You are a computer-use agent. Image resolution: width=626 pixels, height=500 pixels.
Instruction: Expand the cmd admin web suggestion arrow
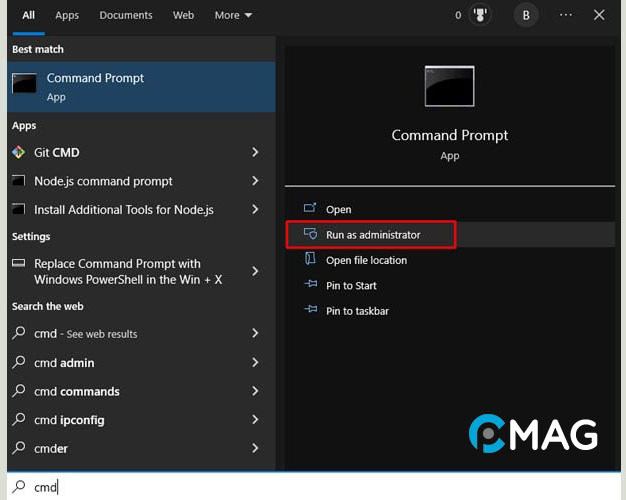tap(255, 363)
